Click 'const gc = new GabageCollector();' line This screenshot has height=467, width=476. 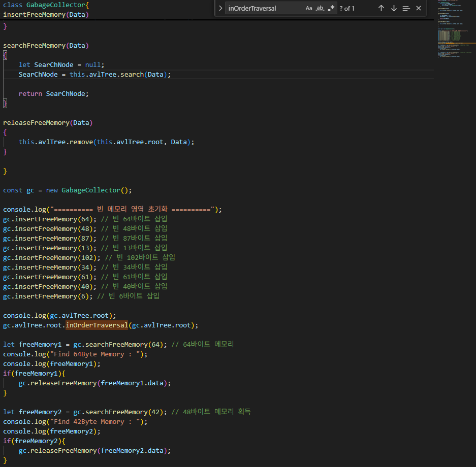[68, 190]
